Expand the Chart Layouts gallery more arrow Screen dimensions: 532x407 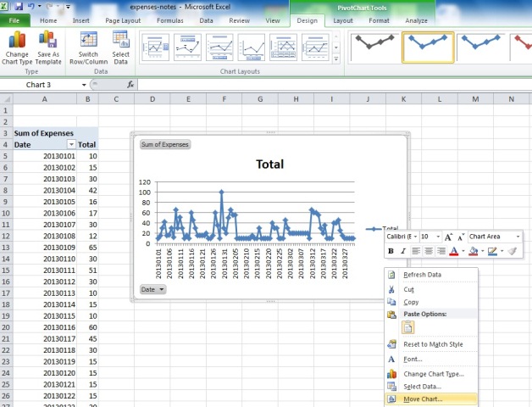tap(336, 59)
